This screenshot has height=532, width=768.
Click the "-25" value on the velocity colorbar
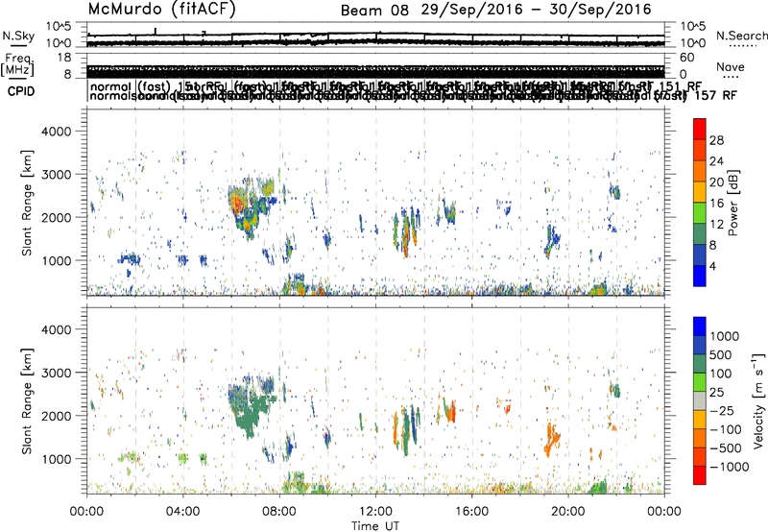721,410
